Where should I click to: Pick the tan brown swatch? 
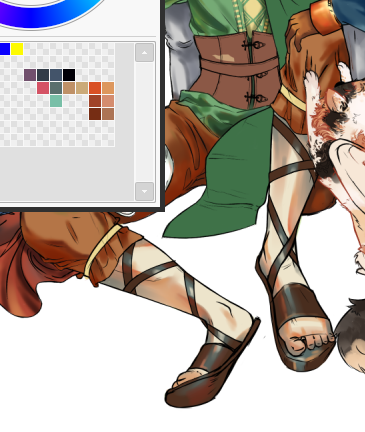69,88
